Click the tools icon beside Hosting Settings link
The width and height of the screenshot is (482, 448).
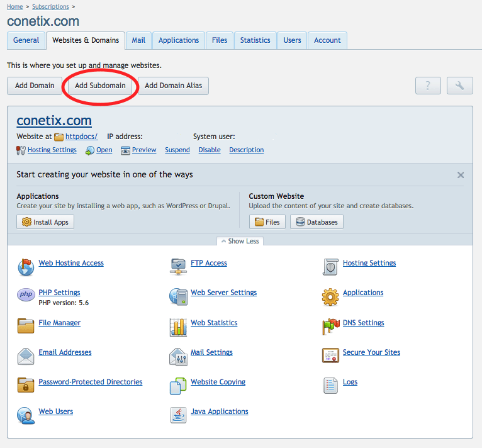[21, 150]
